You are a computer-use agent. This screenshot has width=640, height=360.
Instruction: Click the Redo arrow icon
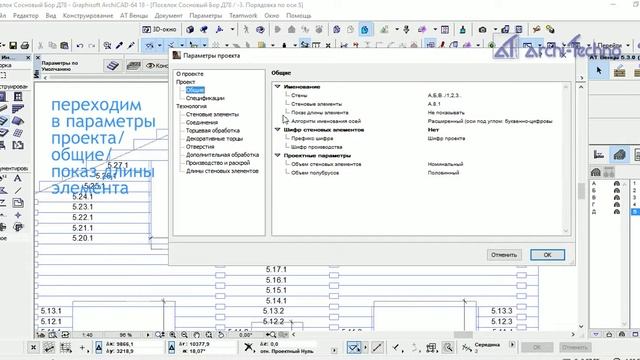[x=92, y=46]
